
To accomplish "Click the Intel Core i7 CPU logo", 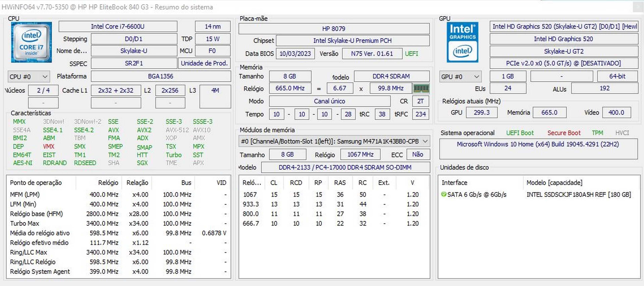I will click(31, 42).
